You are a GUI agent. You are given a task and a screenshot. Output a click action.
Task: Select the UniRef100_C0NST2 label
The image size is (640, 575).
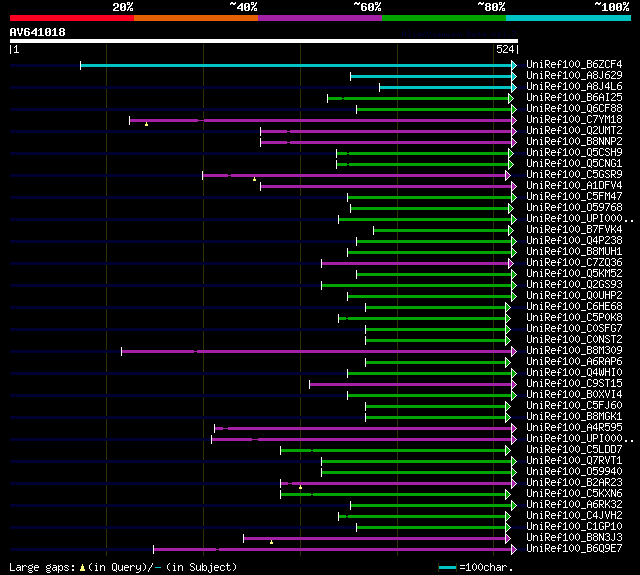(574, 340)
